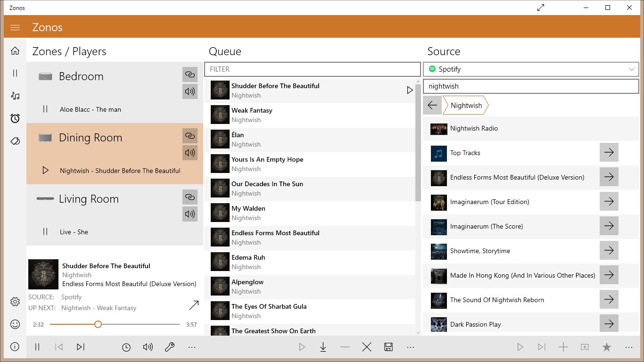Go back using the source back arrow
The width and height of the screenshot is (644, 362).
(x=432, y=105)
